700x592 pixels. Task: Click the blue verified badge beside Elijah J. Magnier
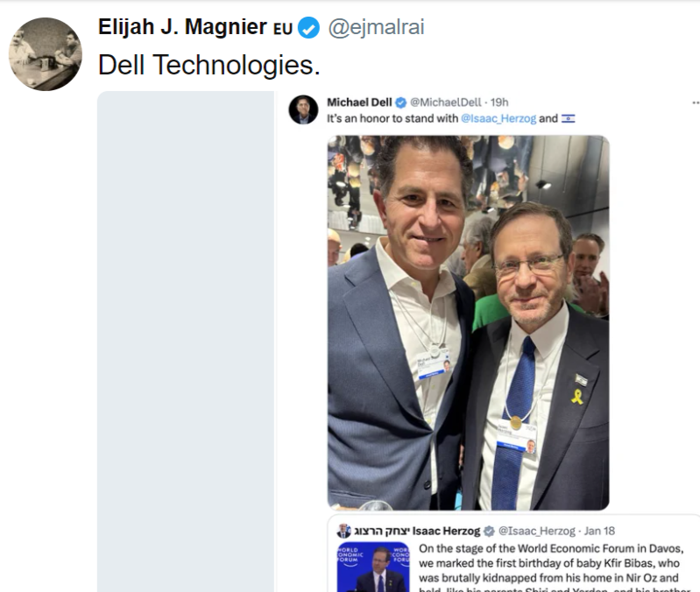308,28
